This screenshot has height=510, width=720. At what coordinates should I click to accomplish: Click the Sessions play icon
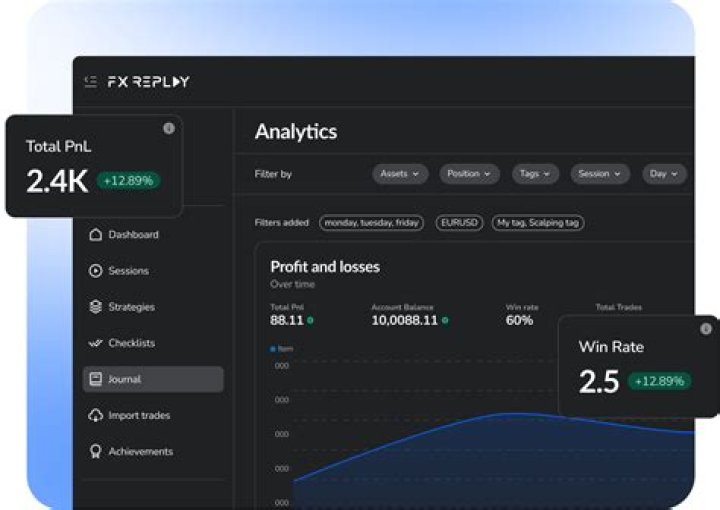(96, 271)
